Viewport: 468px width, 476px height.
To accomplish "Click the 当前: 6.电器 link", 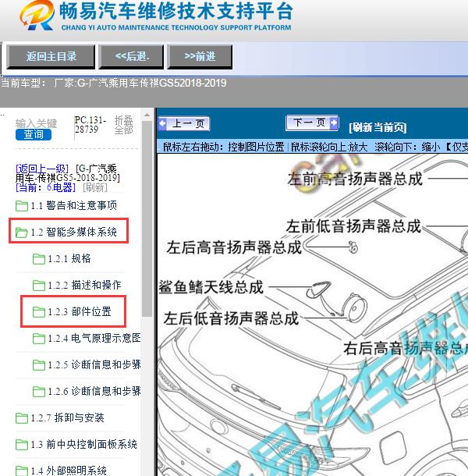I will pyautogui.click(x=45, y=187).
